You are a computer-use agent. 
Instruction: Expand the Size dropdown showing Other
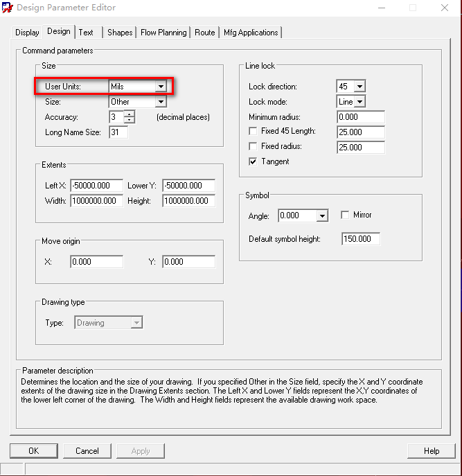[161, 102]
